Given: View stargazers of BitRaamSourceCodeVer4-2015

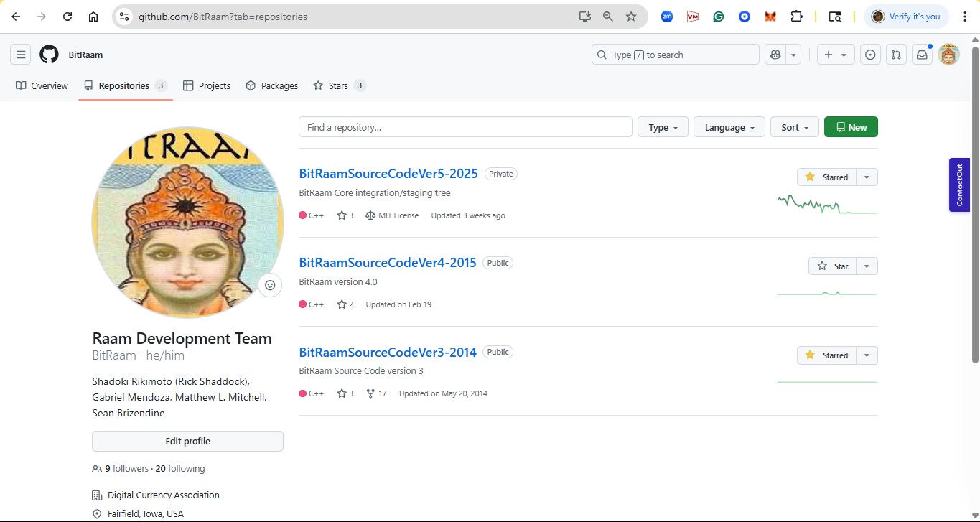Looking at the screenshot, I should point(345,304).
